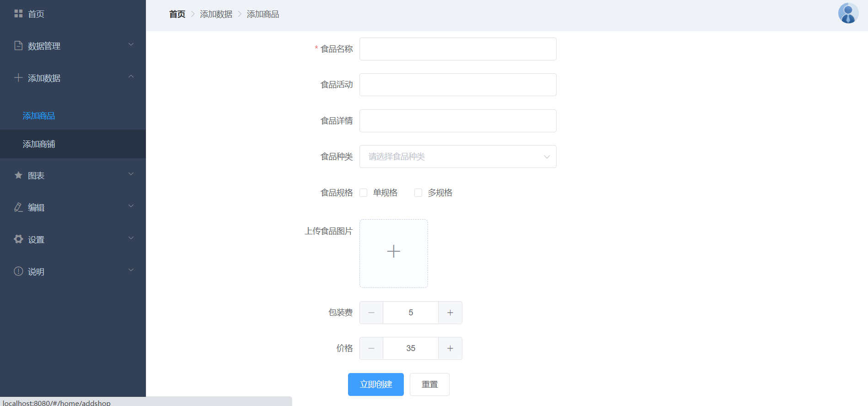Click 首页 in the breadcrumb
868x406 pixels.
tap(177, 14)
